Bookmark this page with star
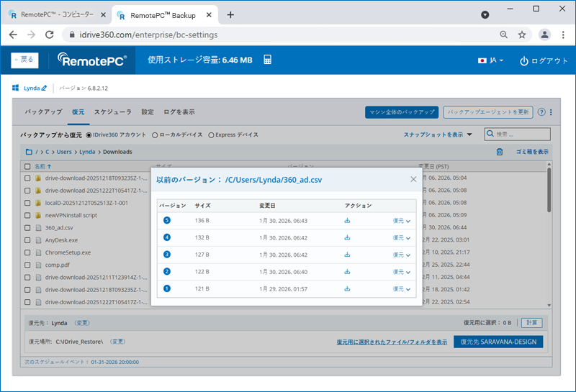This screenshot has width=576, height=392. (522, 35)
